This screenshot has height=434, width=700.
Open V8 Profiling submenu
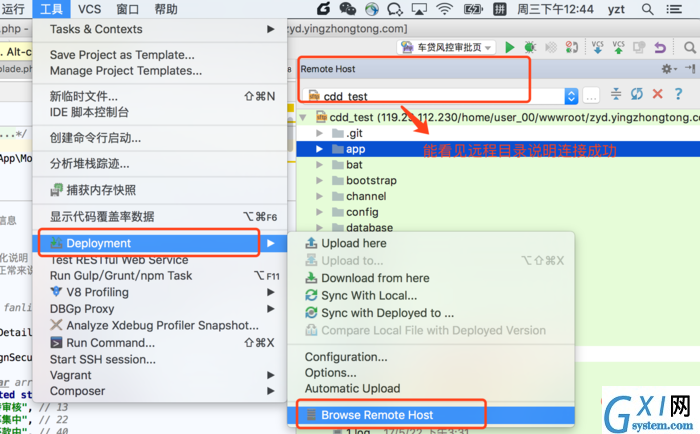[x=160, y=292]
